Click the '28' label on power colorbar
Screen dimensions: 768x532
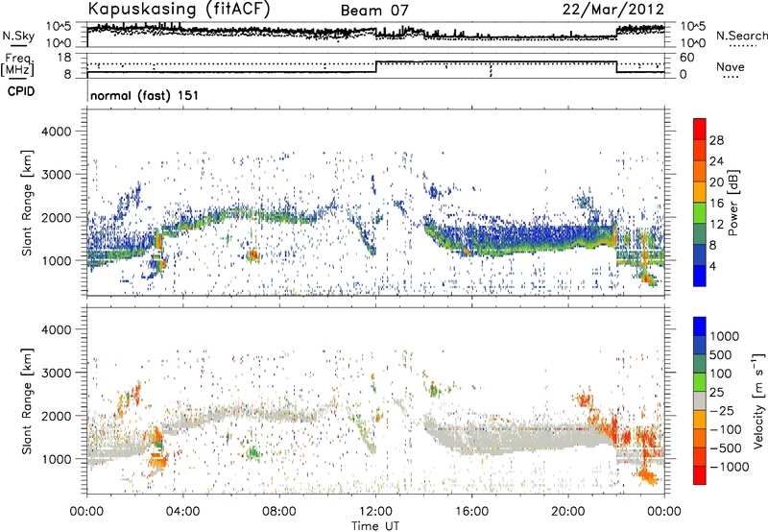coord(716,140)
